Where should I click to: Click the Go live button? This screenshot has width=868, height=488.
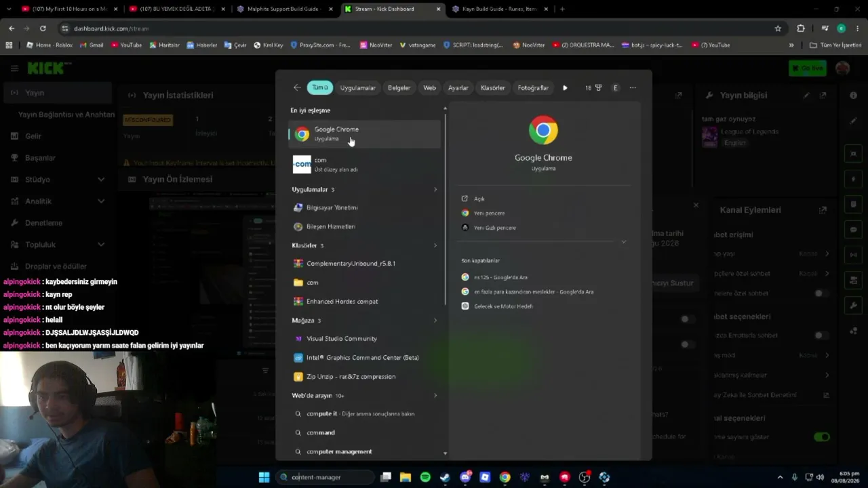coord(807,68)
